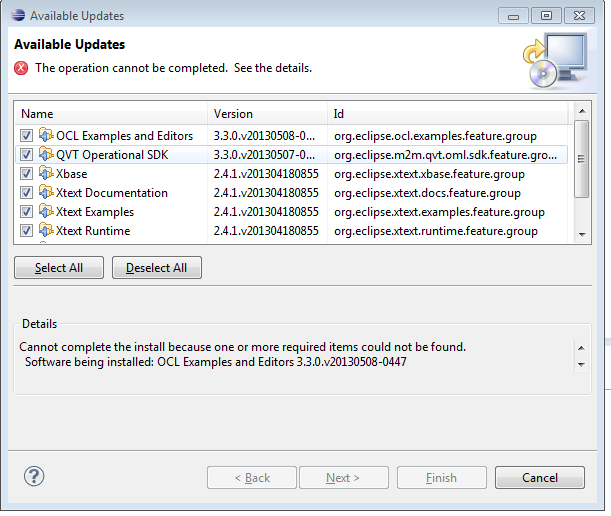Click the Xtext Runtime feature icon
This screenshot has height=516, width=611.
click(46, 230)
